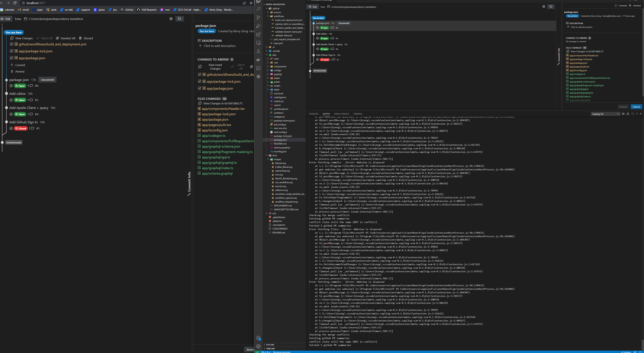Open the Sapling ISL channel dropdown

point(605,114)
